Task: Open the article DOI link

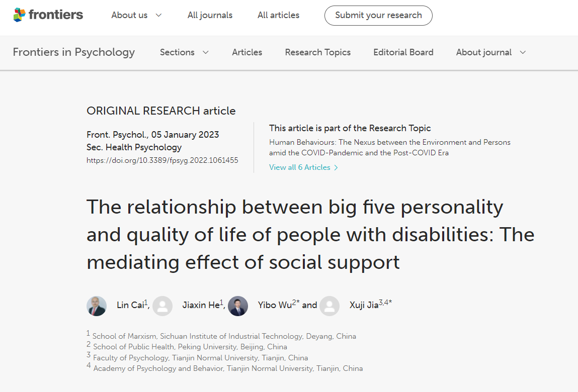Action: (162, 160)
